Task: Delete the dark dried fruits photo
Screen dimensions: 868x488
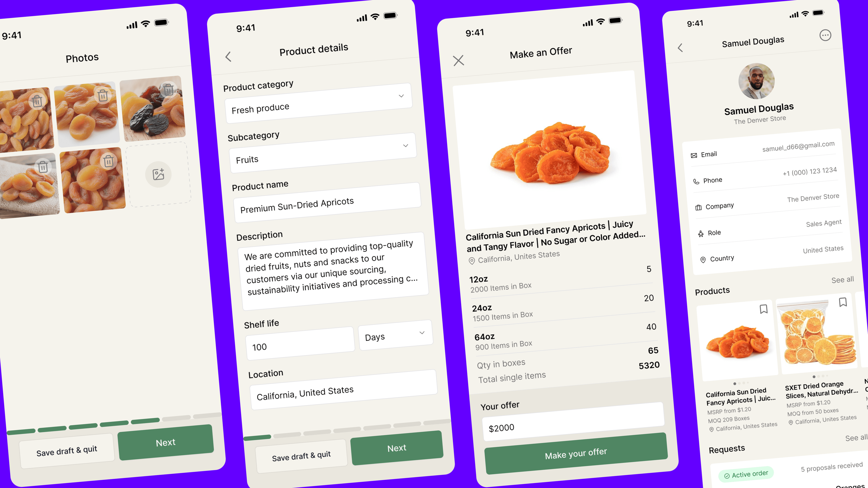Action: [x=168, y=89]
